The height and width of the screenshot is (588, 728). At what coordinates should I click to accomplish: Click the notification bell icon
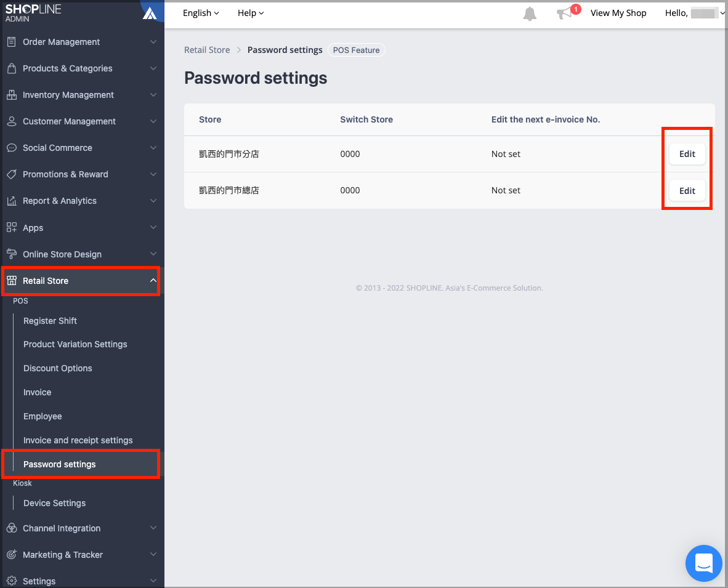[x=530, y=14]
